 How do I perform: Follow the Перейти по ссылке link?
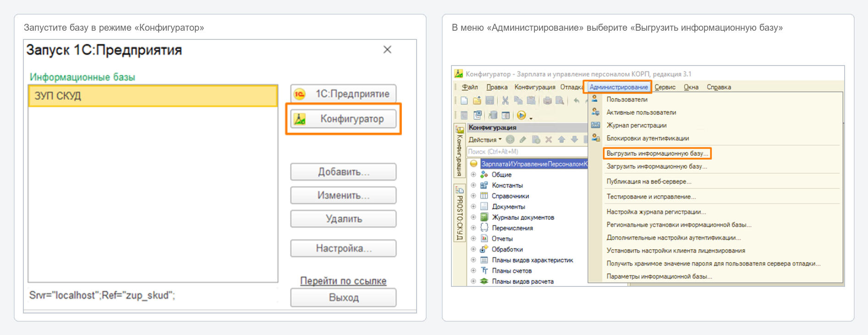point(343,281)
